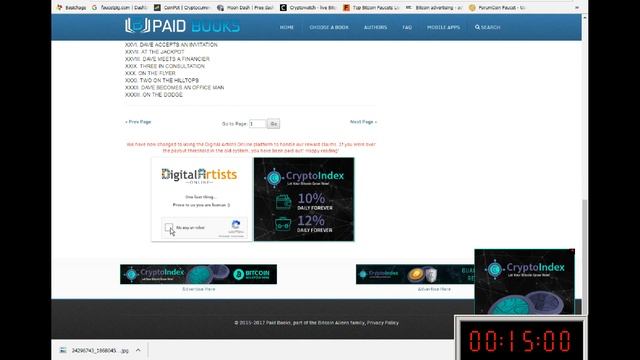Click chapter text ON THE FLYER
The image size is (640, 360).
(157, 73)
